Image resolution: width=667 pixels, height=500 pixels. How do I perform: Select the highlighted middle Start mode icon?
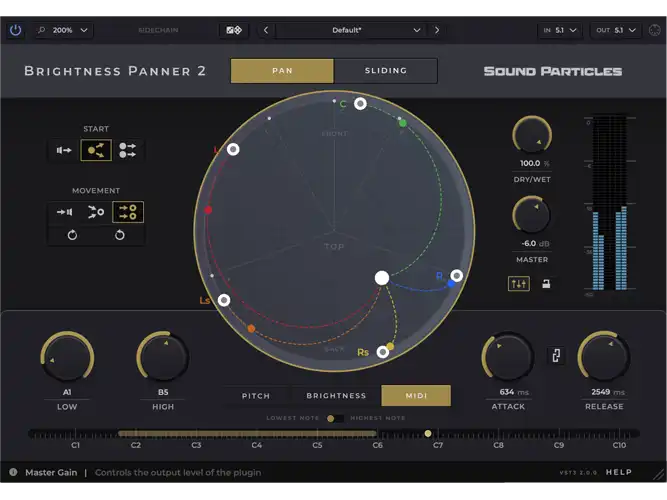click(96, 150)
